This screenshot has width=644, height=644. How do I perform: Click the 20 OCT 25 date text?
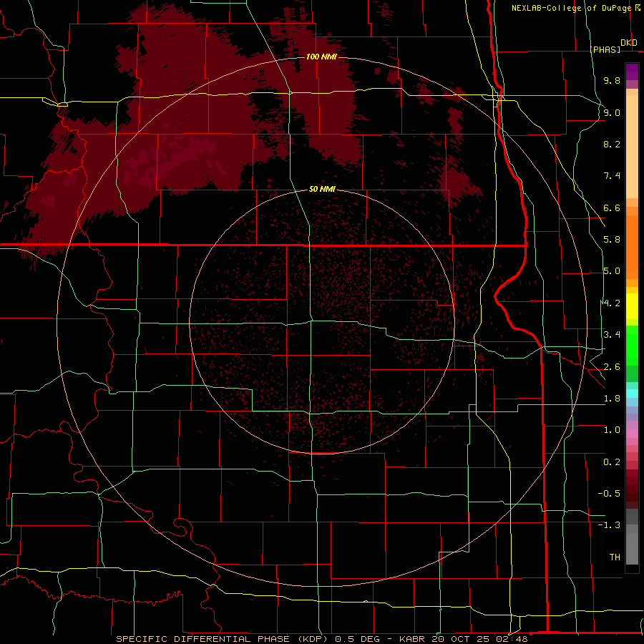coord(462,639)
